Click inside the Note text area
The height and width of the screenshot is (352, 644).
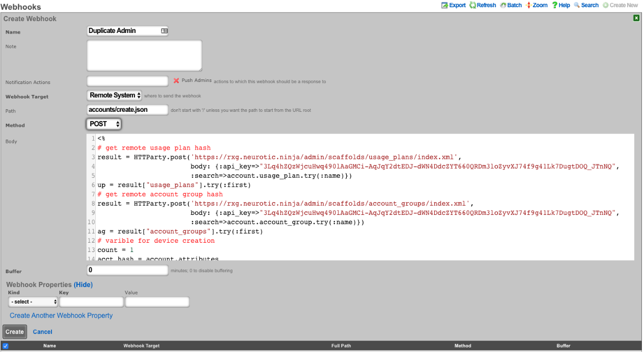click(144, 56)
